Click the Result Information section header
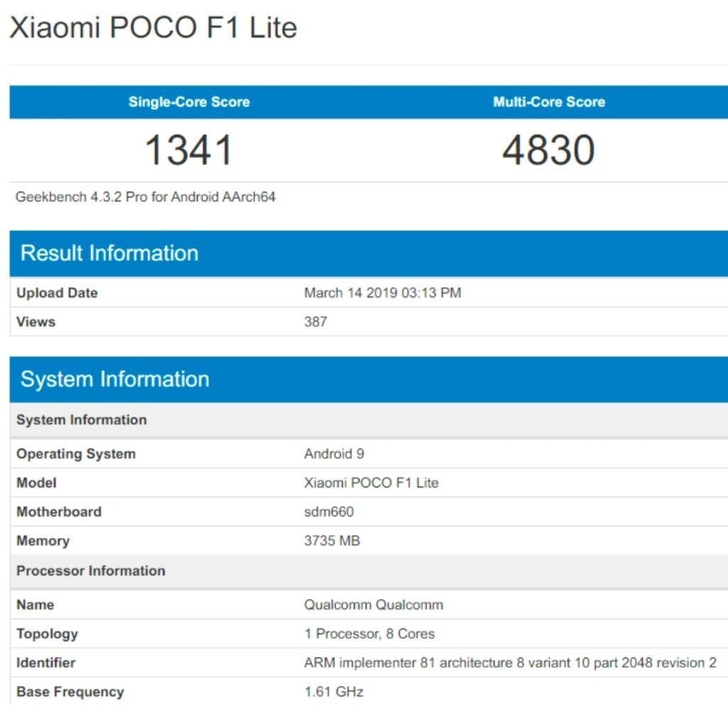728x705 pixels. 109,254
